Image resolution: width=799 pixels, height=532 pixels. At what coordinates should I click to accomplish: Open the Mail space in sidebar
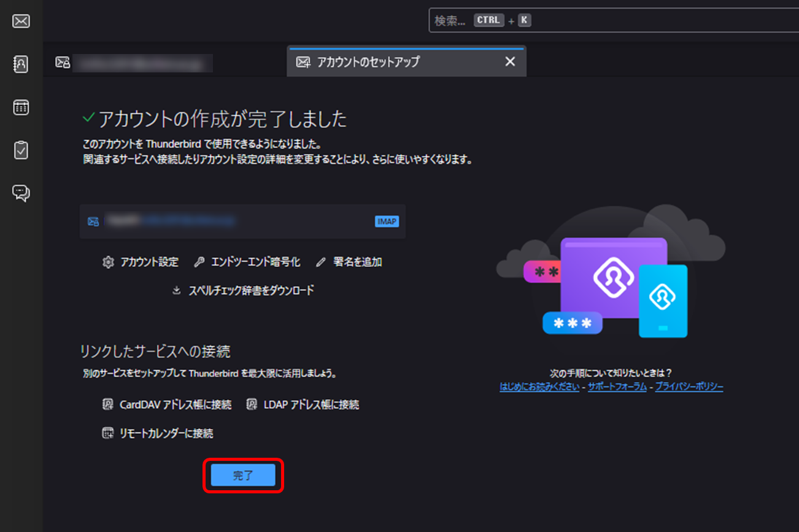[x=21, y=21]
